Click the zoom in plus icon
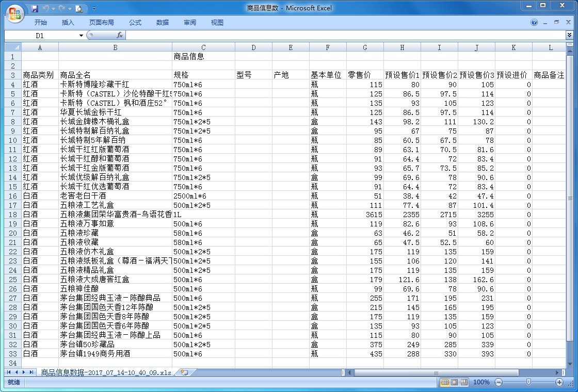 pos(559,382)
